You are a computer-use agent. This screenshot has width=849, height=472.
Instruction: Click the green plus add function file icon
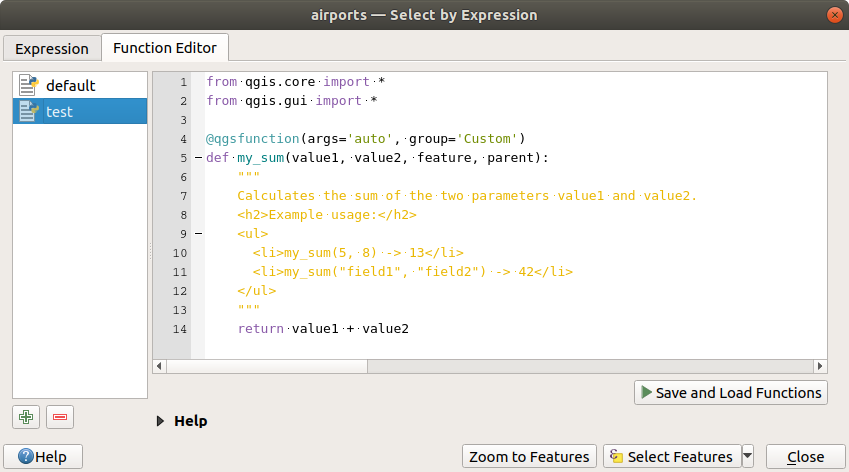[x=27, y=417]
